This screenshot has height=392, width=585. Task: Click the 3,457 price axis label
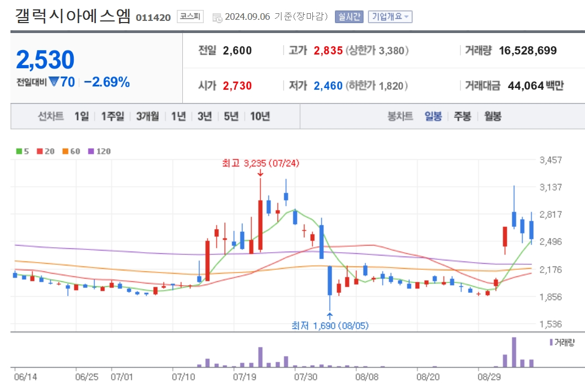[550, 160]
